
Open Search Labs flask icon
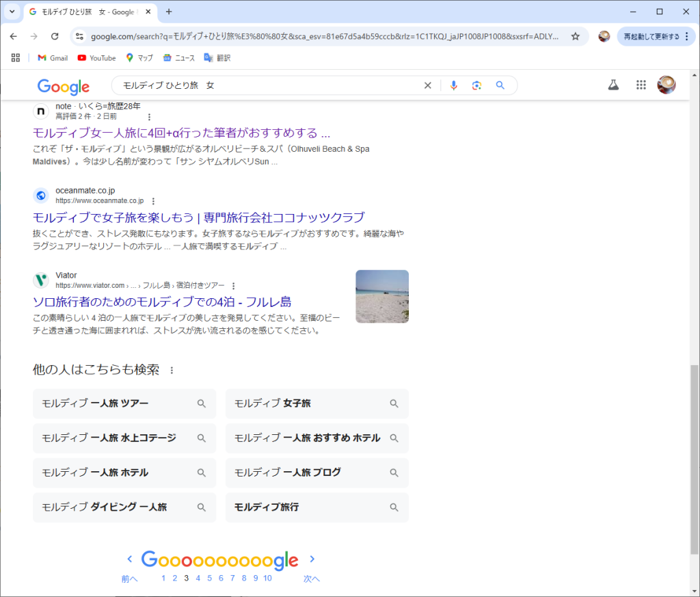pyautogui.click(x=613, y=85)
